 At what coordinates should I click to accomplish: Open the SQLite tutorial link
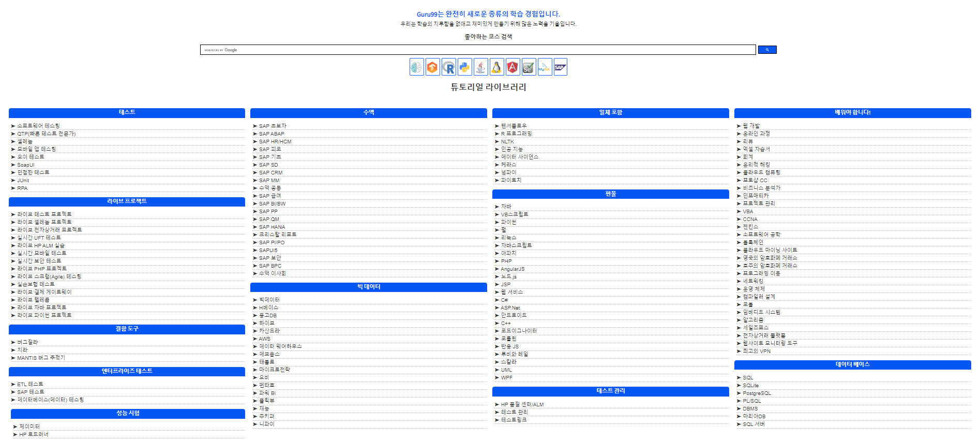tap(751, 385)
